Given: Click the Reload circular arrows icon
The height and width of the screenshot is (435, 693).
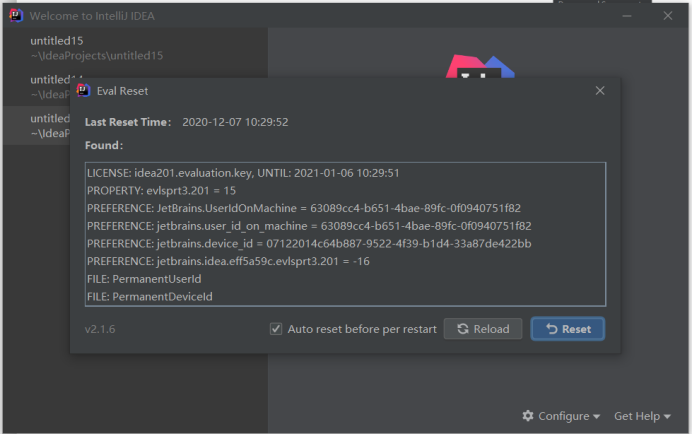Looking at the screenshot, I should pyautogui.click(x=463, y=329).
